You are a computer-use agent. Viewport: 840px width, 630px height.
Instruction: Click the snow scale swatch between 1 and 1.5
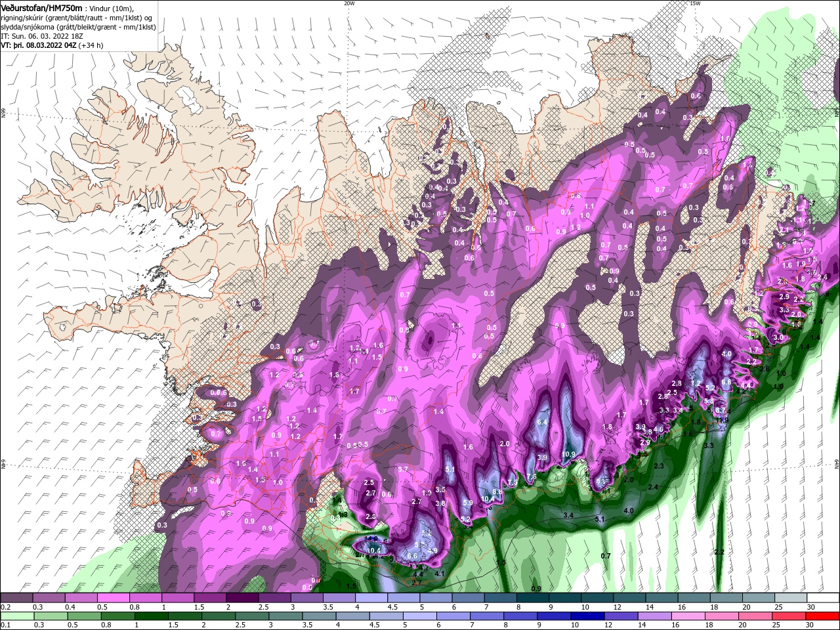point(177,598)
